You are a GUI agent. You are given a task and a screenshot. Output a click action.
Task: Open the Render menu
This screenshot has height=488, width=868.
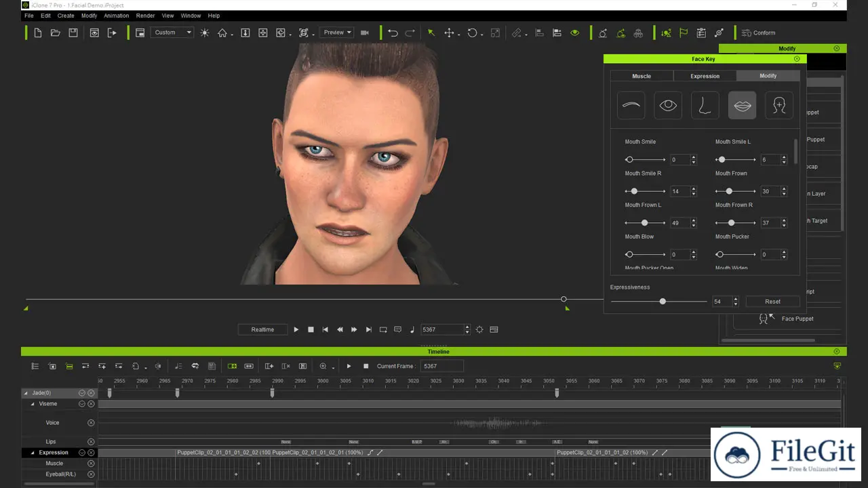pos(145,16)
